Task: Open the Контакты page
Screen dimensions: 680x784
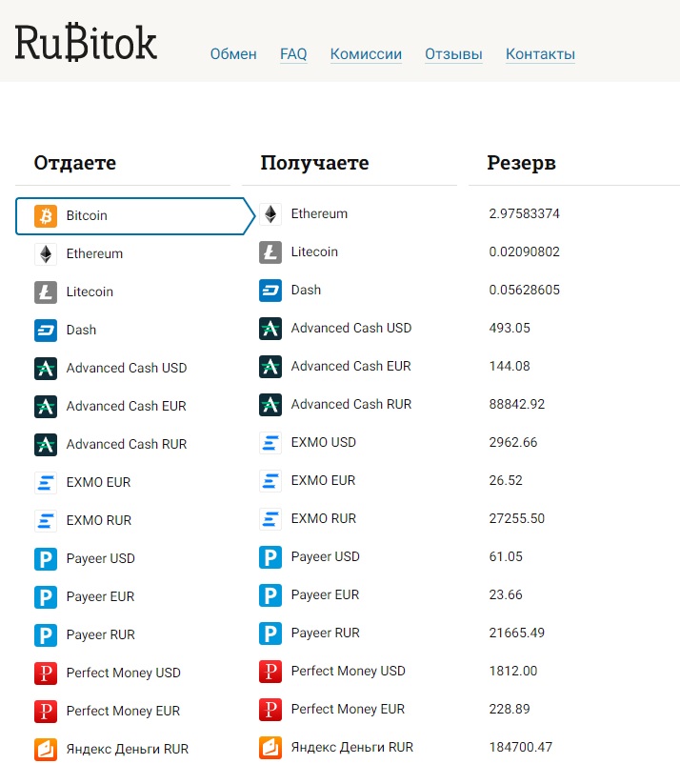Action: click(541, 54)
